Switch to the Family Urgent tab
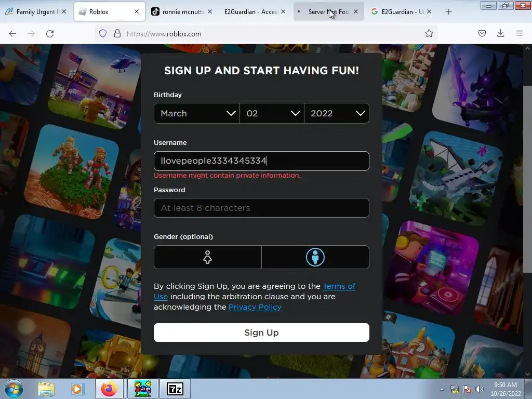 click(36, 11)
